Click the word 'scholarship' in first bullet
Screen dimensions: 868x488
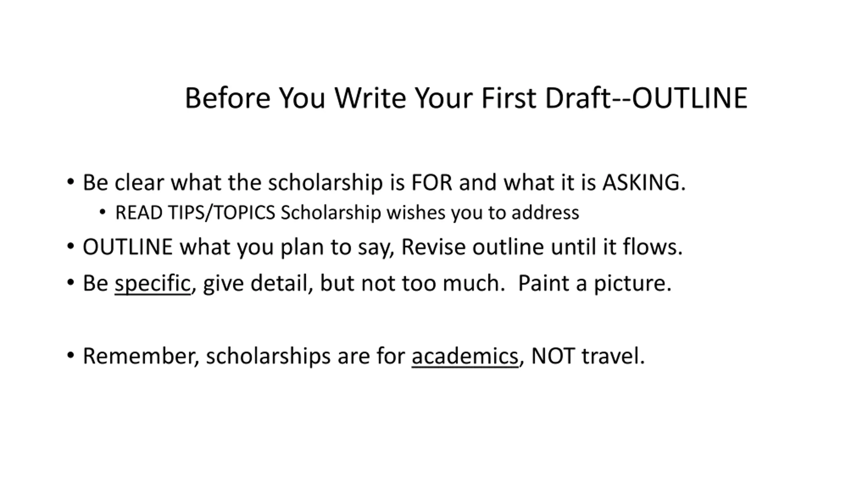tap(325, 183)
